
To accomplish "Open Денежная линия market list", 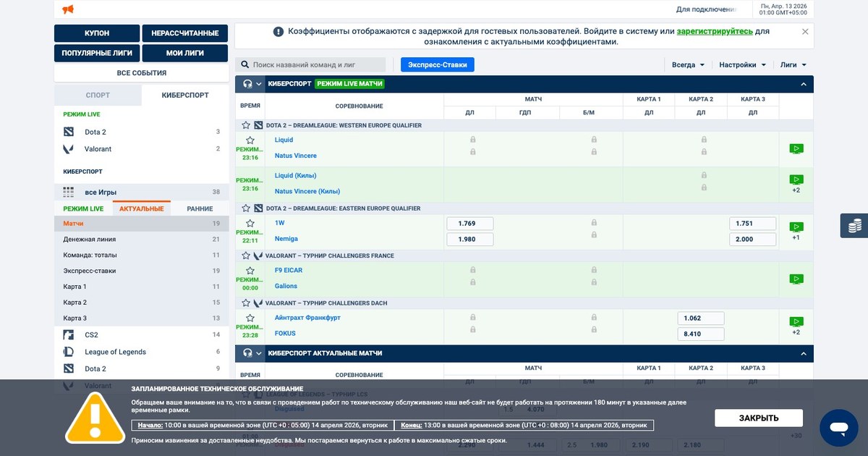I will (142, 239).
